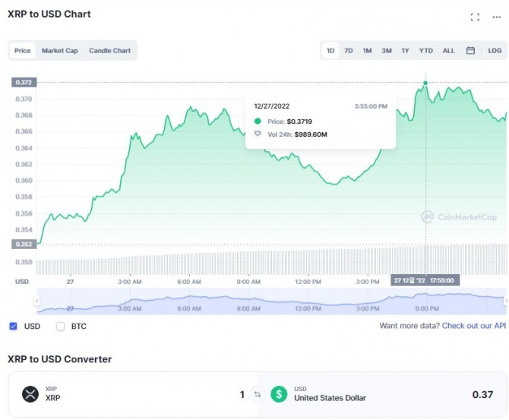Open fullscreen chart view icon
This screenshot has height=420, width=509.
475,17
